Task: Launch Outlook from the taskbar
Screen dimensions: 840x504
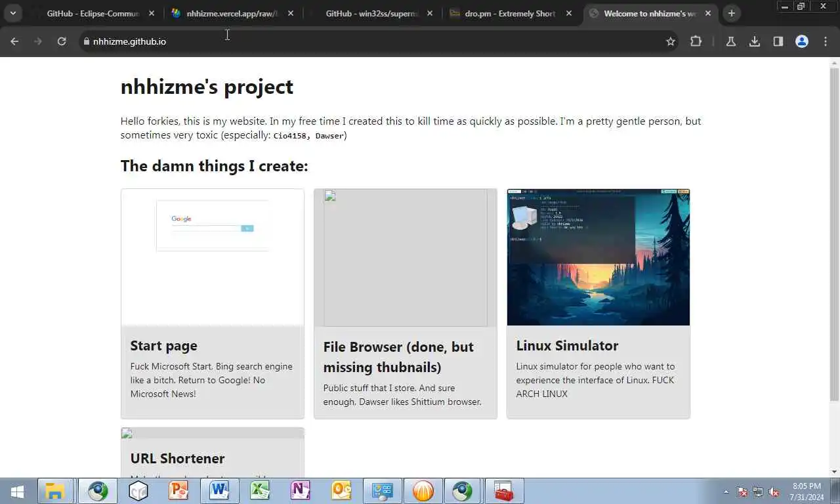Action: [x=341, y=491]
